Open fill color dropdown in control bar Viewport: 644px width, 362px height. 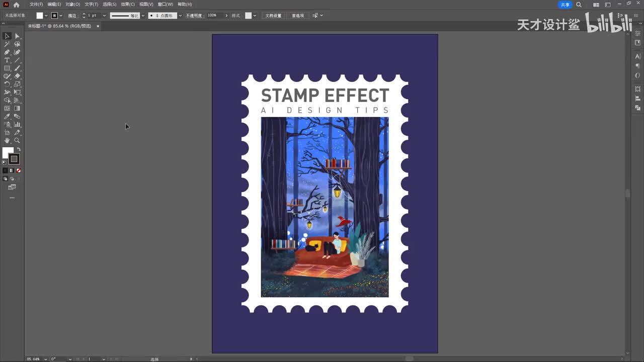tap(46, 16)
